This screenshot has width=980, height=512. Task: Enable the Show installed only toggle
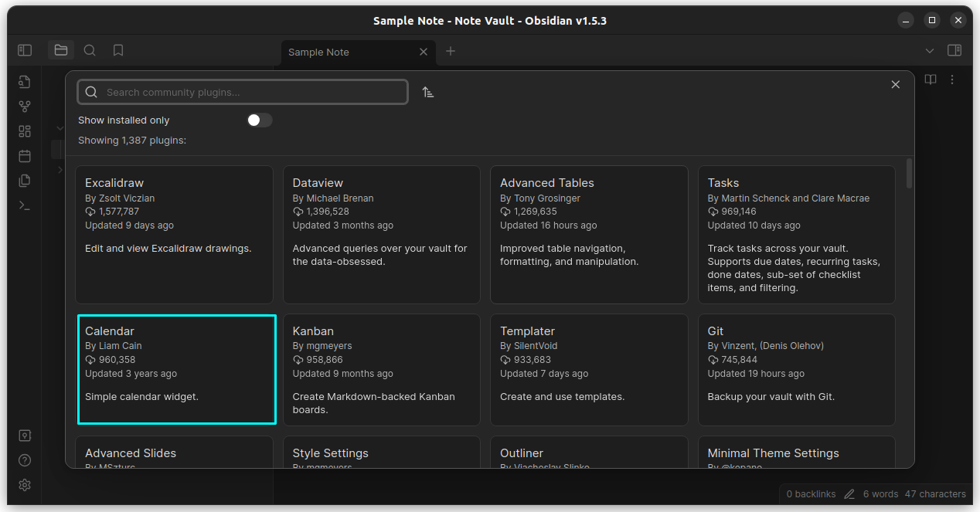click(x=259, y=120)
